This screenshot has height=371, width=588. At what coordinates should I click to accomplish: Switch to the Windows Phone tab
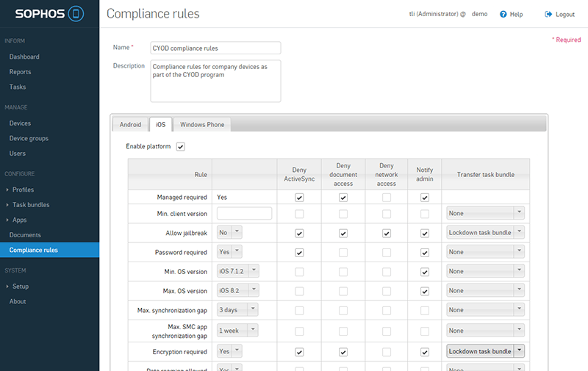tap(202, 125)
